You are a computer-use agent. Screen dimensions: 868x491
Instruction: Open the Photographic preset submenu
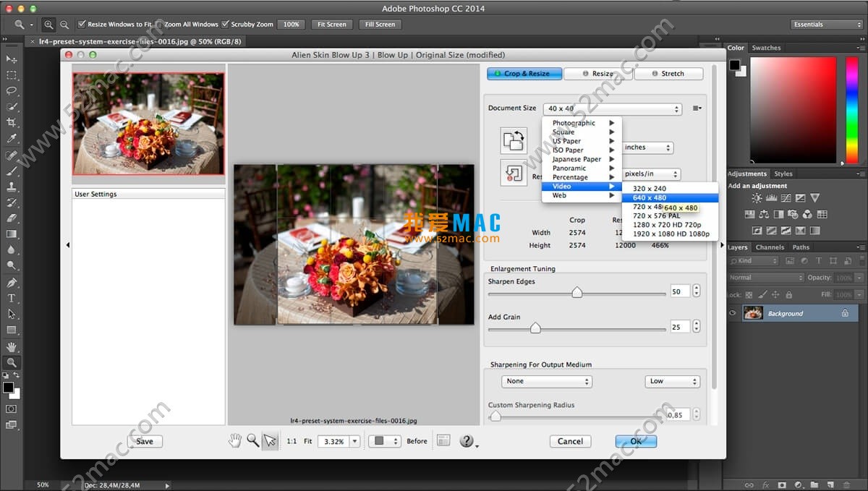pos(582,123)
